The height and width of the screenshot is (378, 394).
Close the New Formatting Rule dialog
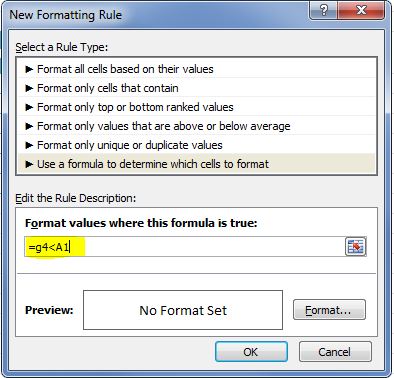coord(361,11)
